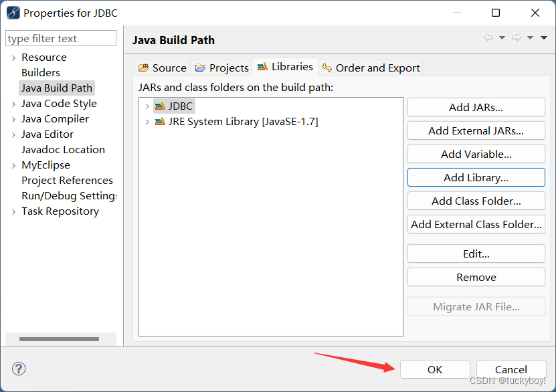
Task: Click the back navigation arrow icon
Action: pyautogui.click(x=488, y=37)
